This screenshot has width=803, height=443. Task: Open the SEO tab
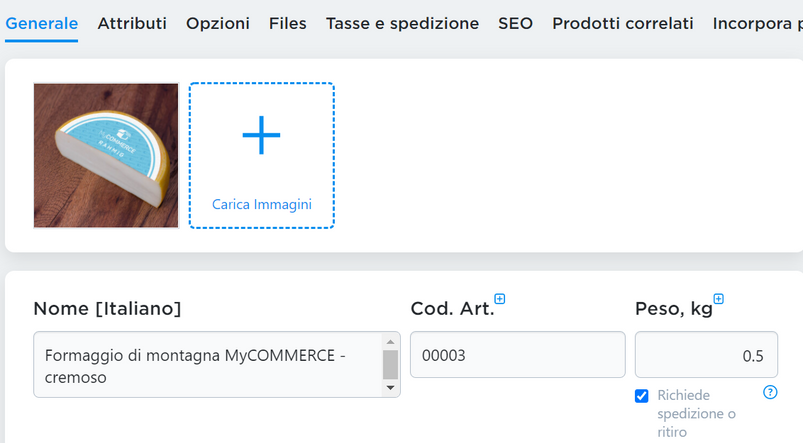515,24
